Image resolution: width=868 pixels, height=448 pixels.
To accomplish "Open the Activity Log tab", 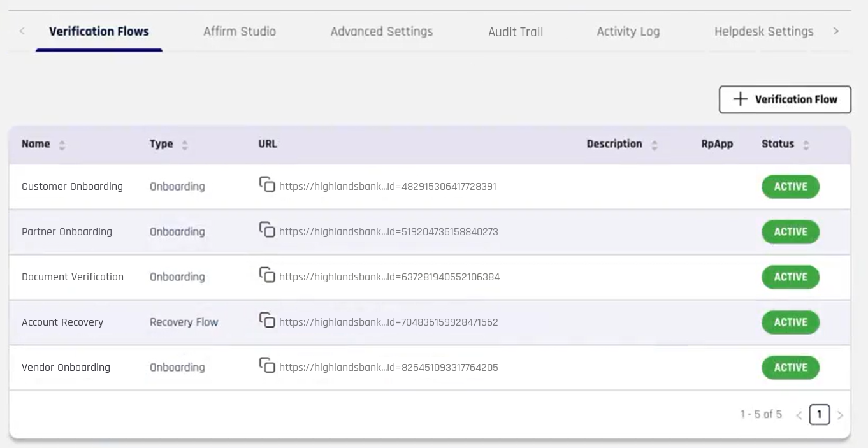I will tap(628, 31).
